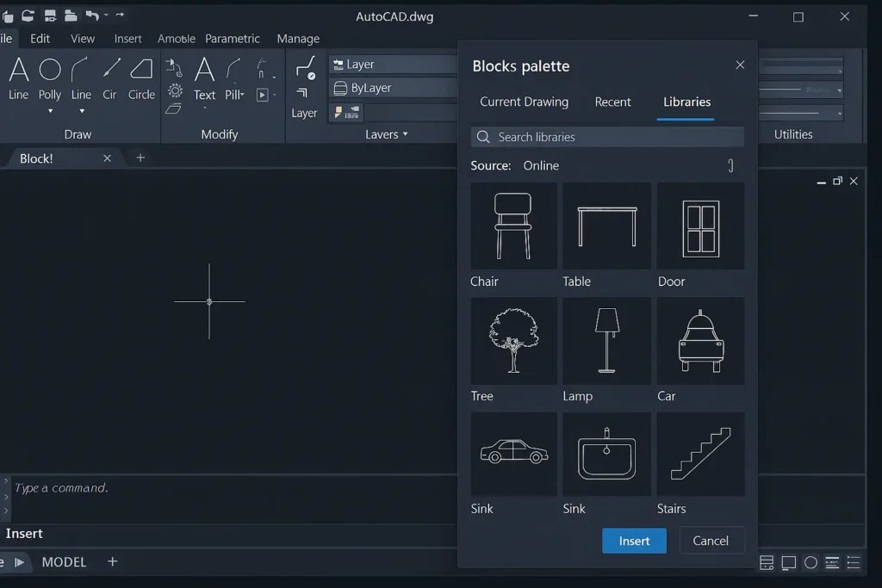This screenshot has height=588, width=882.
Task: Select the Chair block thumbnail
Action: pos(513,226)
